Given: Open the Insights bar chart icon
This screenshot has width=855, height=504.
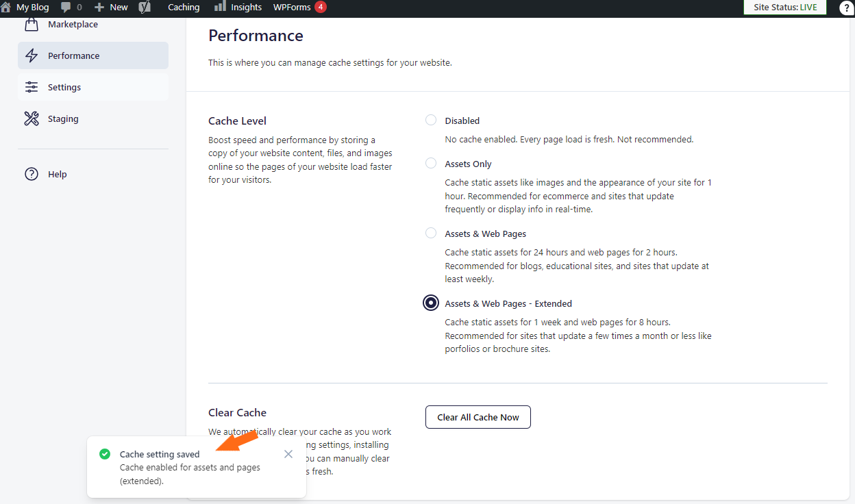Looking at the screenshot, I should (220, 7).
